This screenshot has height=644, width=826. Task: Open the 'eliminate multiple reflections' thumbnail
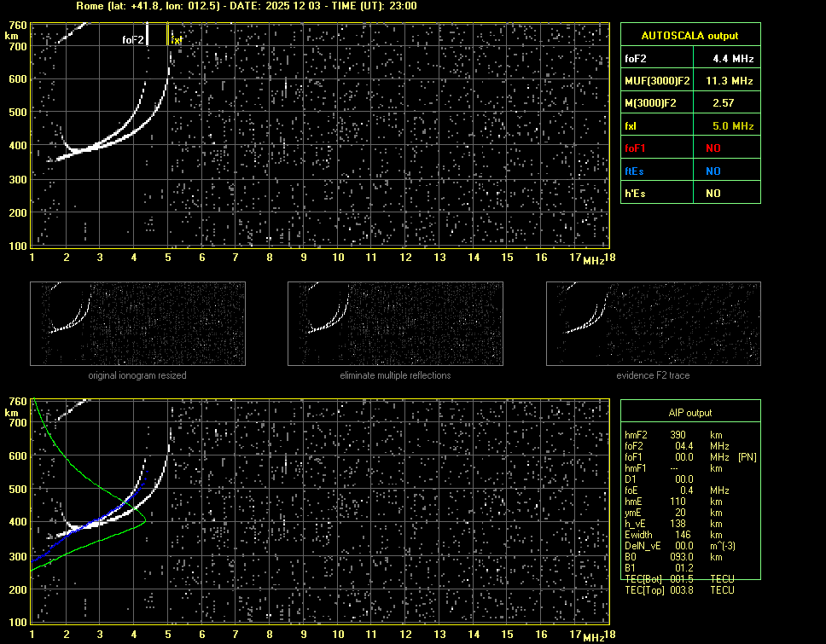click(395, 323)
